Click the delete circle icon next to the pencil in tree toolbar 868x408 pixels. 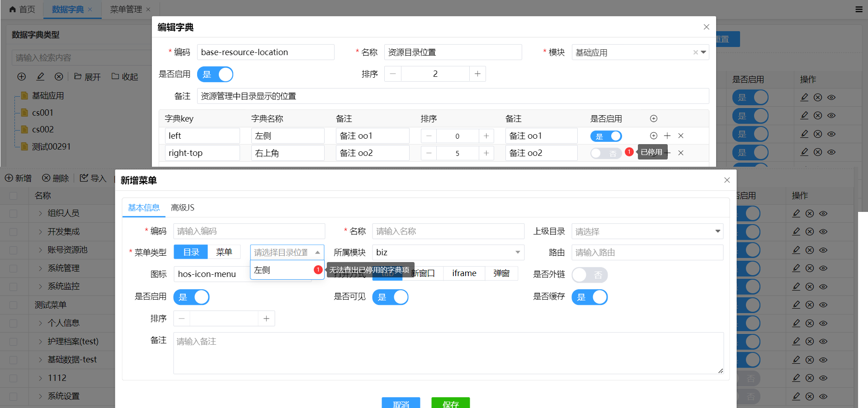pyautogui.click(x=59, y=76)
